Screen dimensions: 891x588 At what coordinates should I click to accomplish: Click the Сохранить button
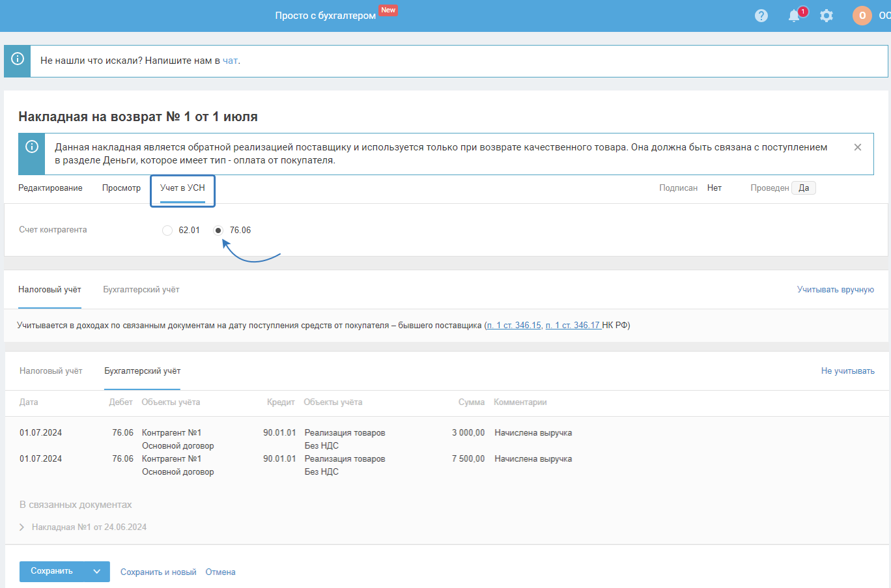pos(52,572)
